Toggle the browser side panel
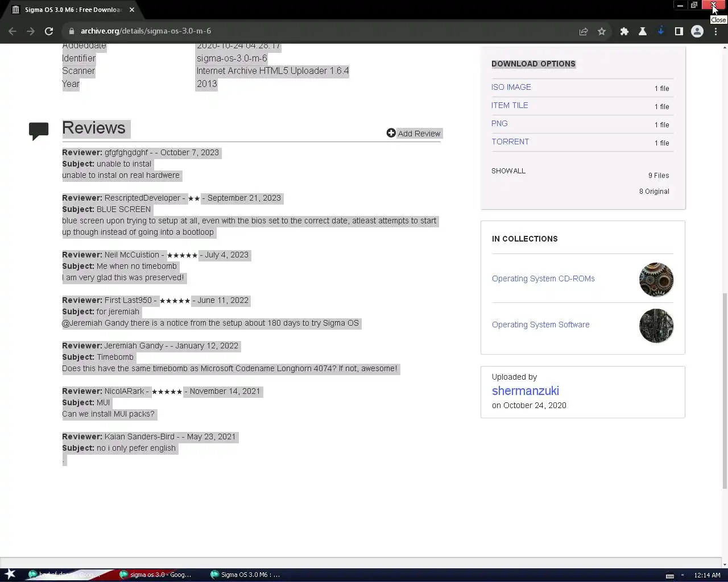Viewport: 728px width, 582px height. pos(679,31)
